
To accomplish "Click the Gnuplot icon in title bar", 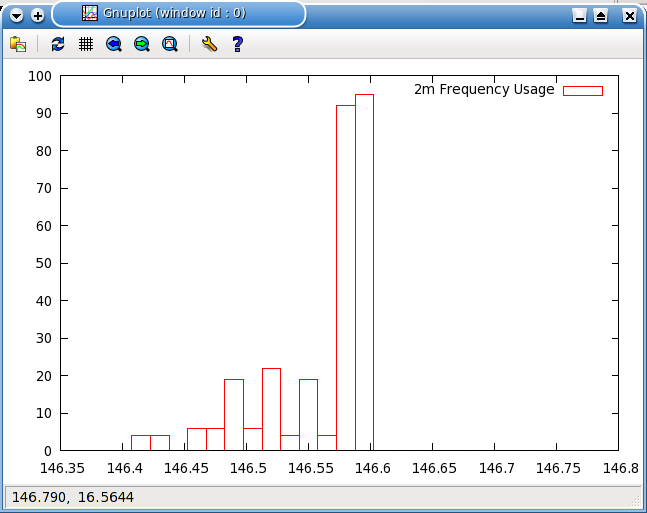I will 90,14.
